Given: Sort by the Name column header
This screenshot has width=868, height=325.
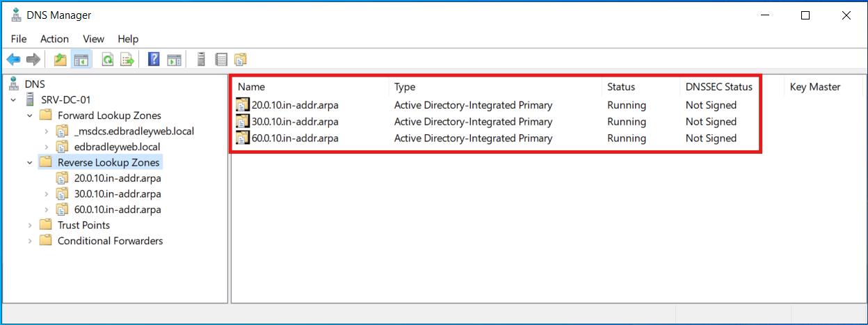Looking at the screenshot, I should click(310, 87).
